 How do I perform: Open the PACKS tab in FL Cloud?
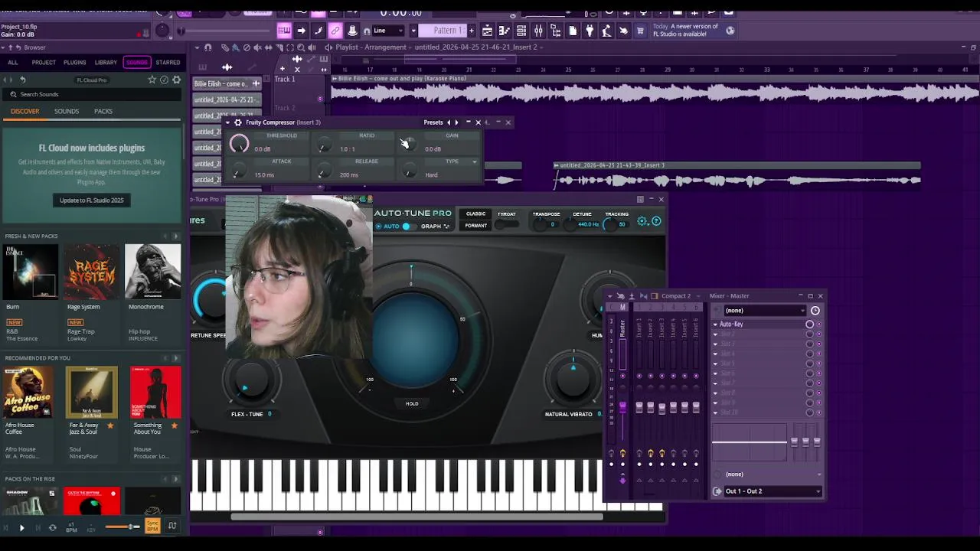click(103, 111)
